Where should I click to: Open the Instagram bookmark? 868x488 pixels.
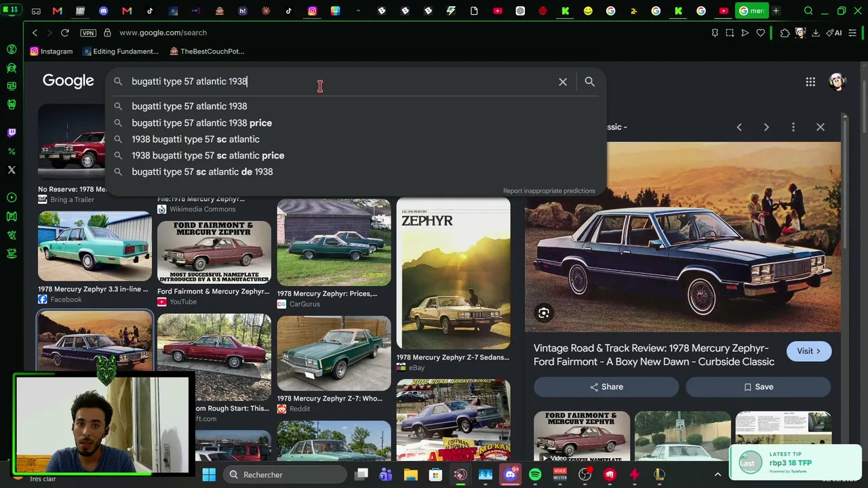(x=52, y=52)
